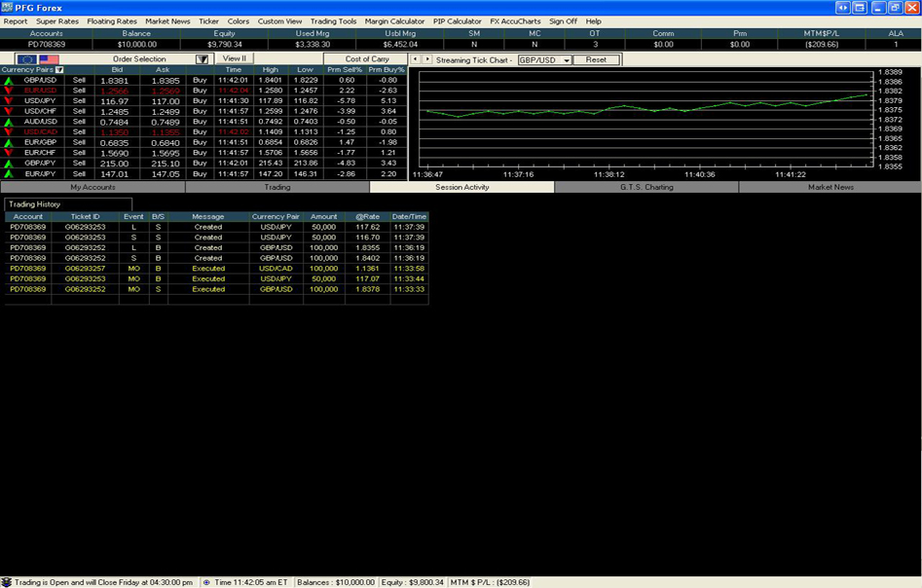
Task: Click the Ticket ID column header
Action: click(x=86, y=216)
